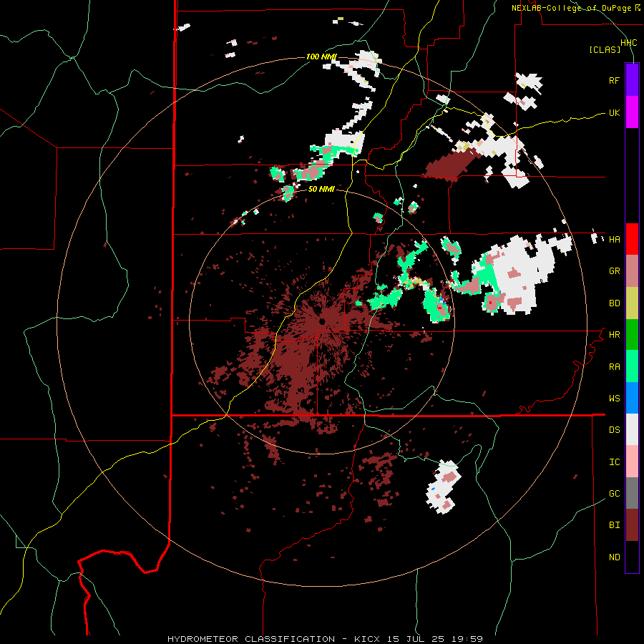Click the GC legend label
Screen dimensions: 644x644
coord(614,494)
